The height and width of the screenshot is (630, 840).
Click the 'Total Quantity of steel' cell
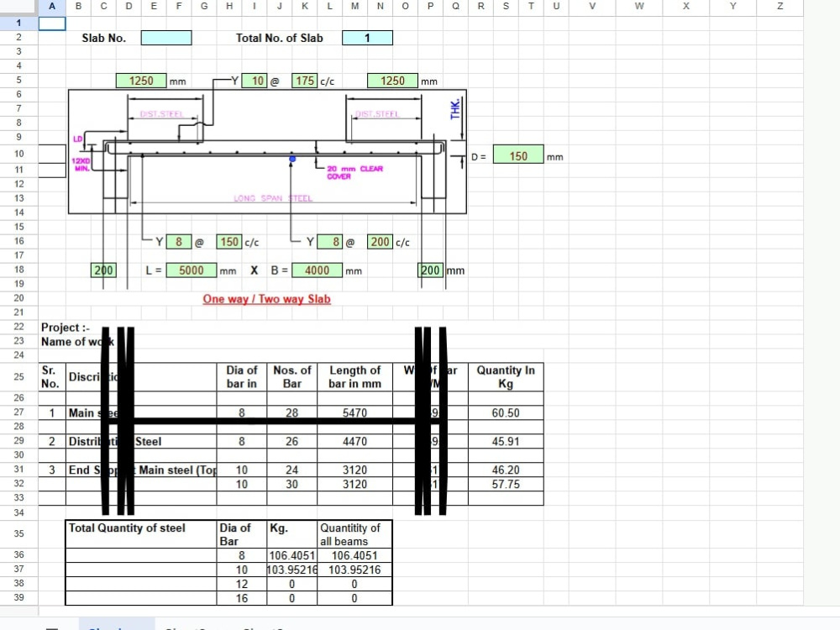141,533
